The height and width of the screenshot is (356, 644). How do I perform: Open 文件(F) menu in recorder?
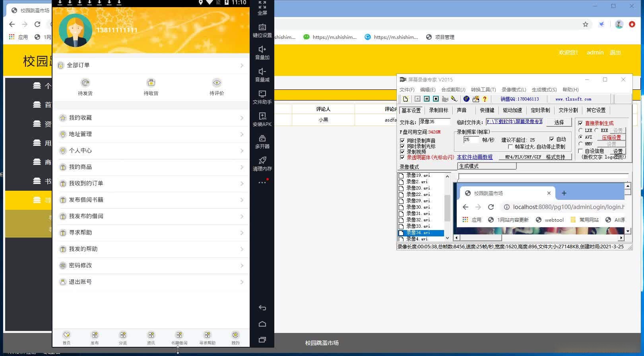coord(407,90)
